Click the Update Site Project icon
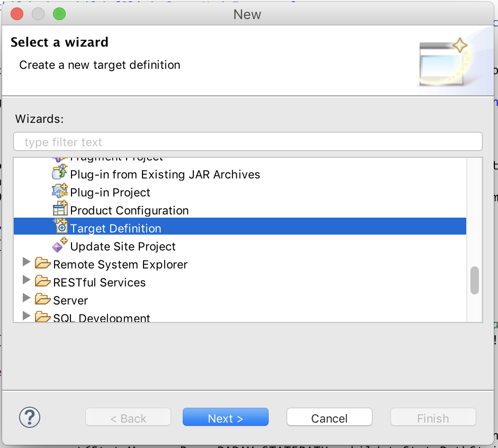The width and height of the screenshot is (498, 448). [x=60, y=246]
